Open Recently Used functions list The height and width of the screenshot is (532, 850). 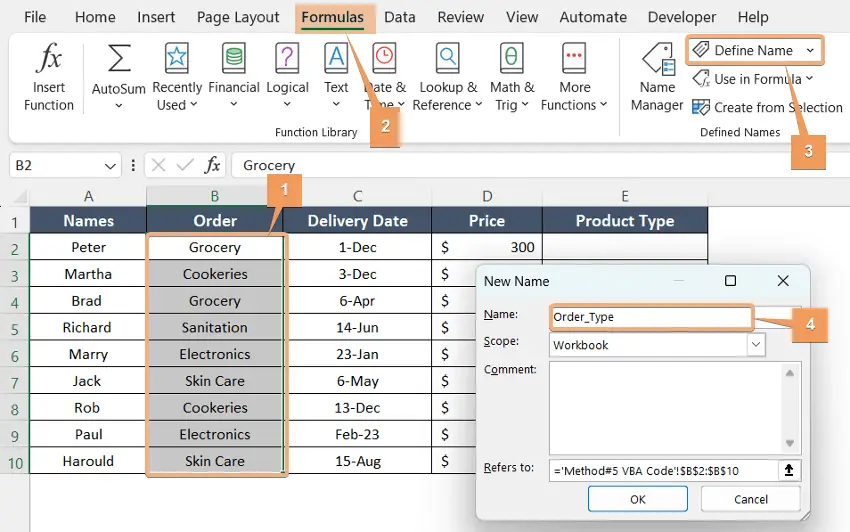coord(177,77)
